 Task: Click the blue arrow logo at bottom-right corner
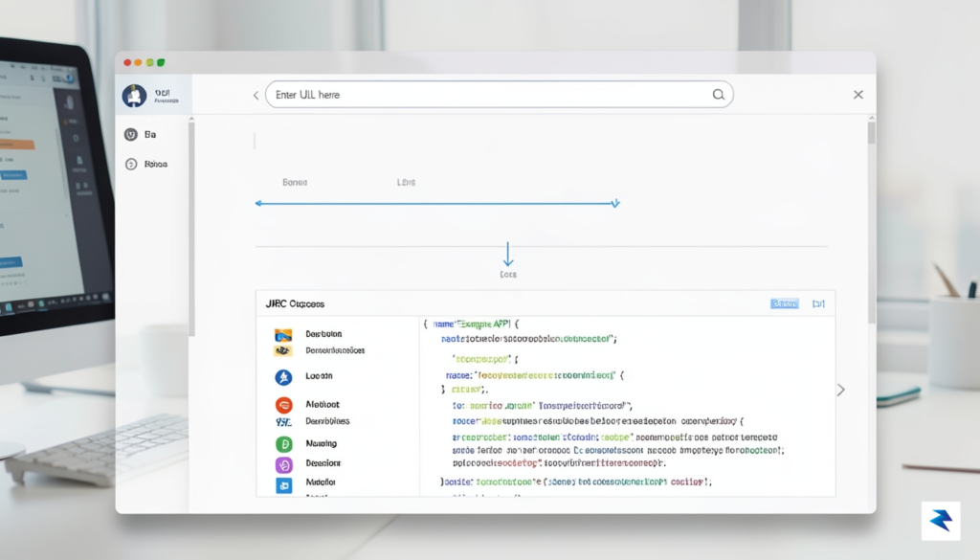tap(941, 520)
